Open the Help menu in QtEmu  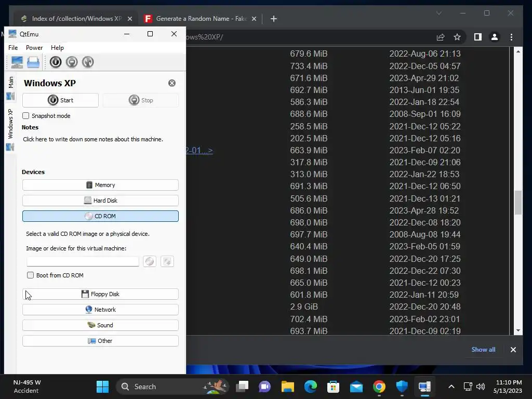coord(57,48)
